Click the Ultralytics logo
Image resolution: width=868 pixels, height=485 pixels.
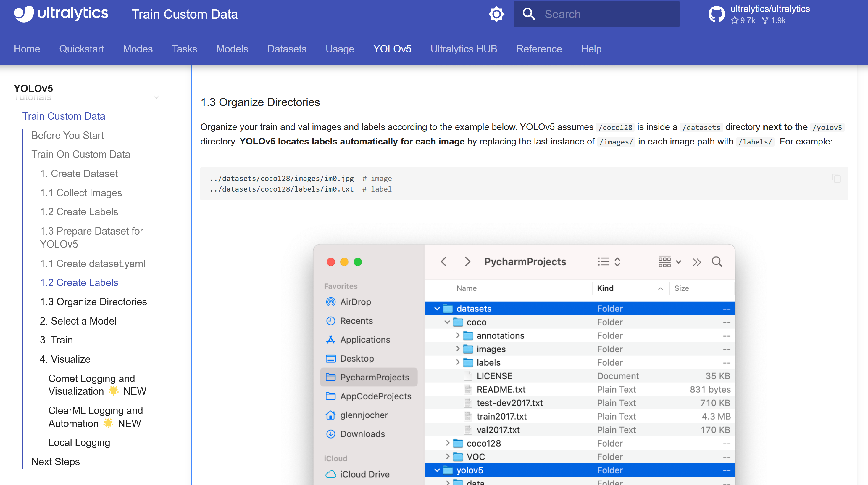coord(61,14)
